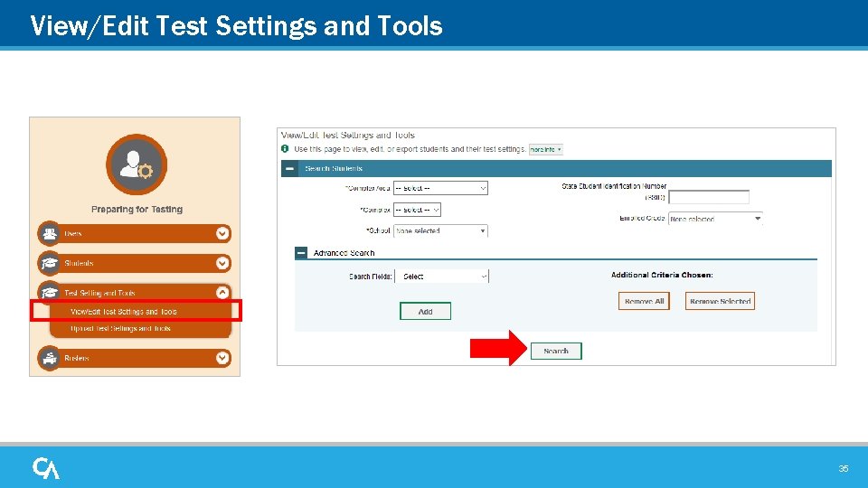Viewport: 868px width, 488px height.
Task: Click the CA logo in footer
Action: click(46, 468)
